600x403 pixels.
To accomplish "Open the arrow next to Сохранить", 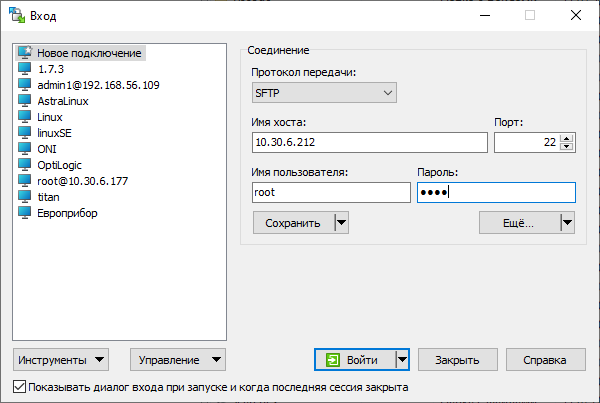I will tap(341, 223).
